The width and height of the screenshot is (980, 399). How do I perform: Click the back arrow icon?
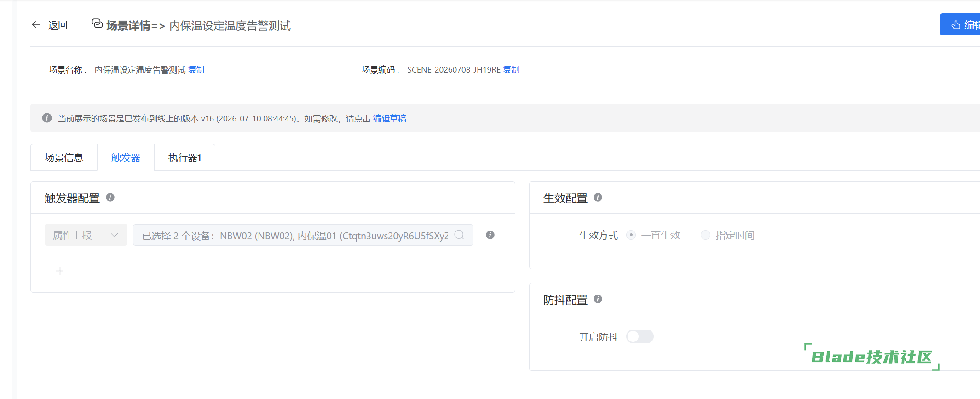(x=36, y=25)
